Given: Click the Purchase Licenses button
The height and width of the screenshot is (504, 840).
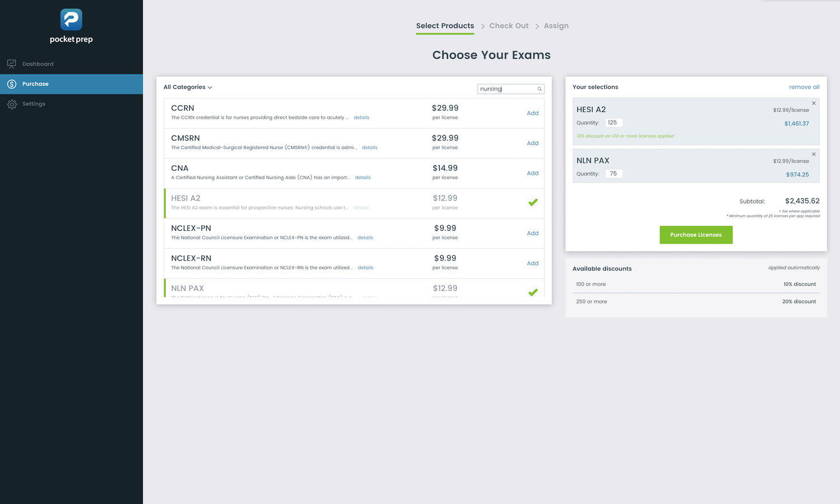Looking at the screenshot, I should click(696, 235).
